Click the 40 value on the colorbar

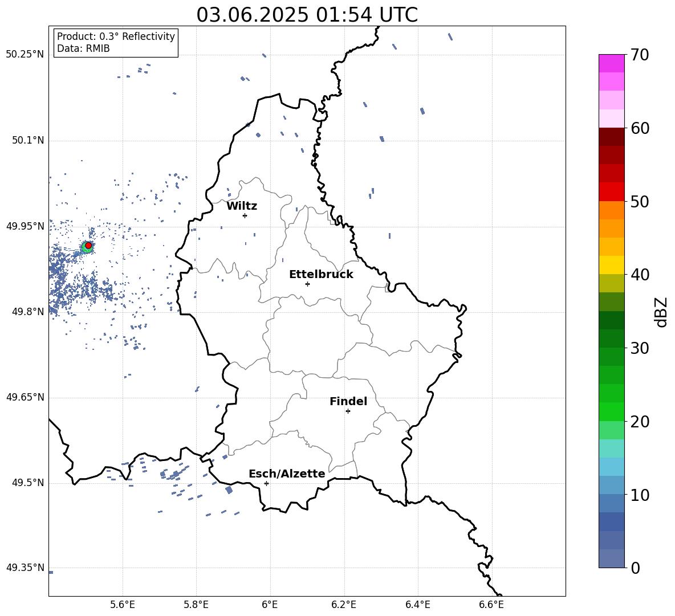(640, 275)
